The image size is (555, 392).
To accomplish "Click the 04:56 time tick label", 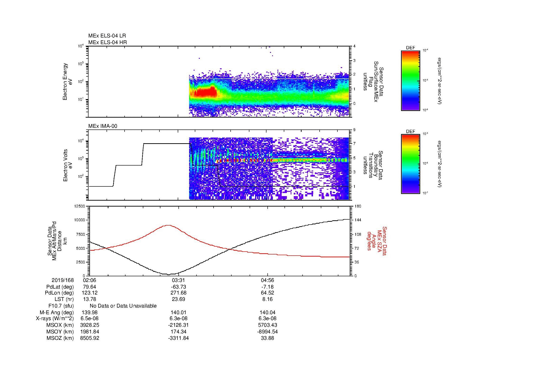I will [267, 280].
